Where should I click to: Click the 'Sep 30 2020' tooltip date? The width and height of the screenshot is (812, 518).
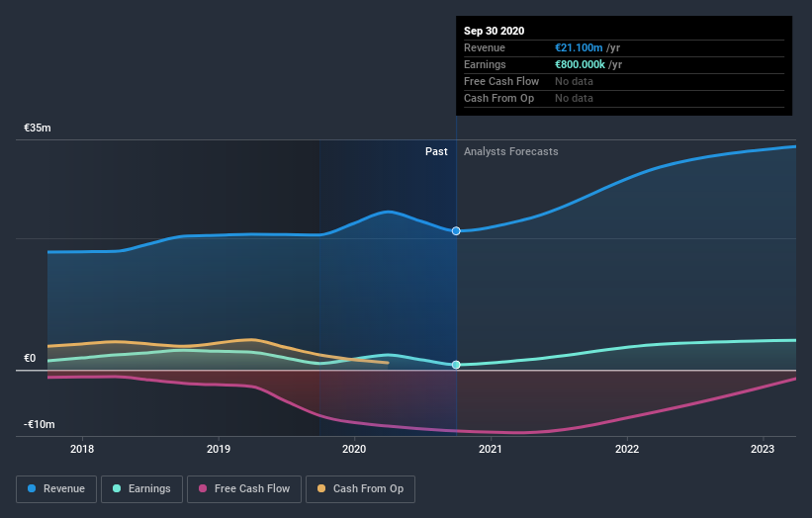click(x=495, y=31)
